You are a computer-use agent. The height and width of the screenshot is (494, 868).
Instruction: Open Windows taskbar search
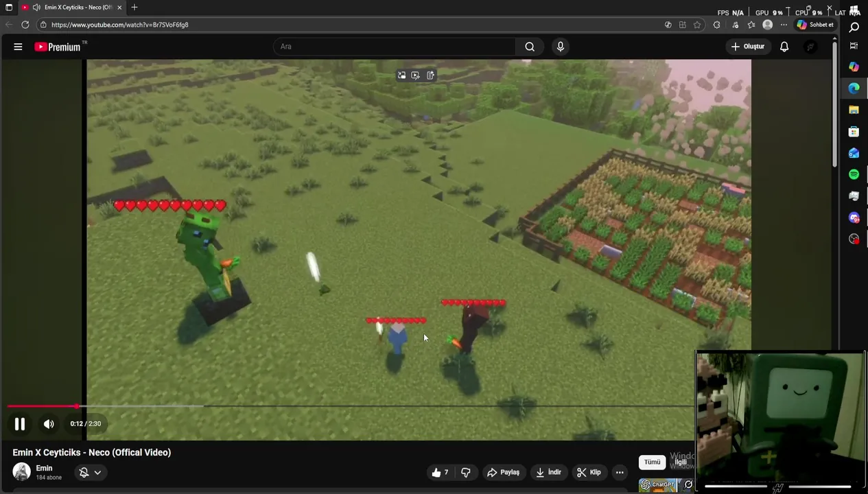pos(854,27)
